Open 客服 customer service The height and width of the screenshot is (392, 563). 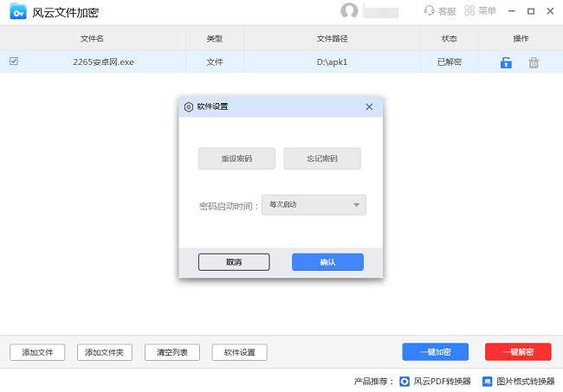(440, 10)
